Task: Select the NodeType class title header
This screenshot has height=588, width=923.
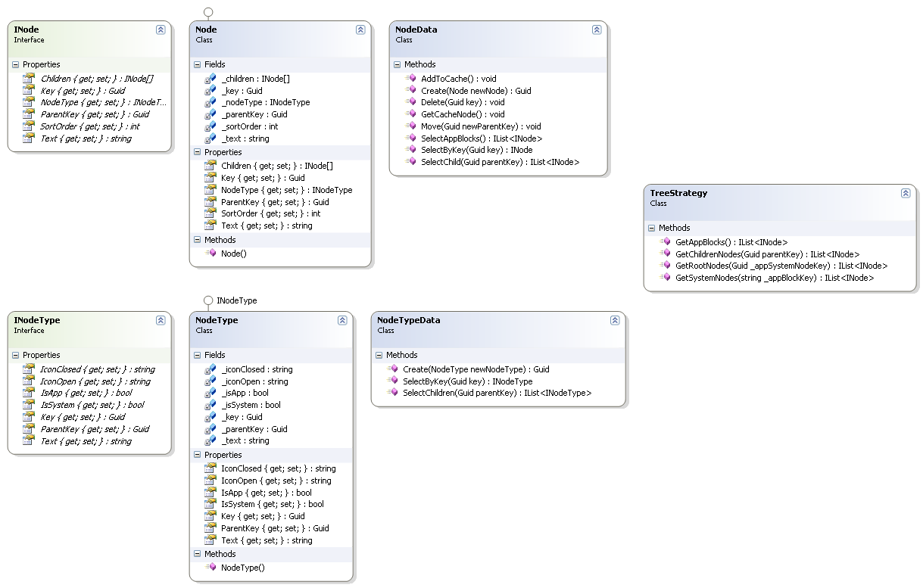Action: (217, 320)
